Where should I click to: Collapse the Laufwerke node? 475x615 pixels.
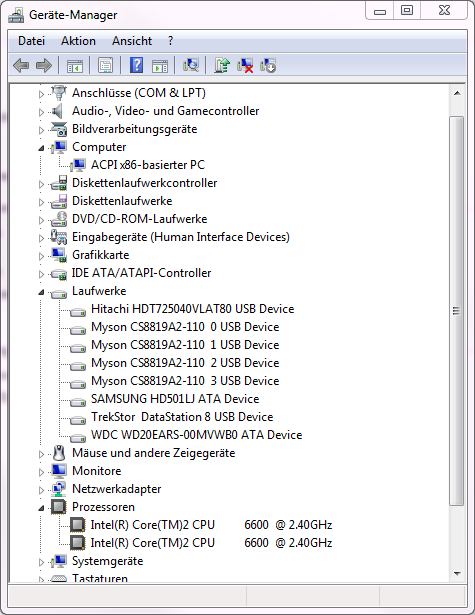pyautogui.click(x=41, y=292)
